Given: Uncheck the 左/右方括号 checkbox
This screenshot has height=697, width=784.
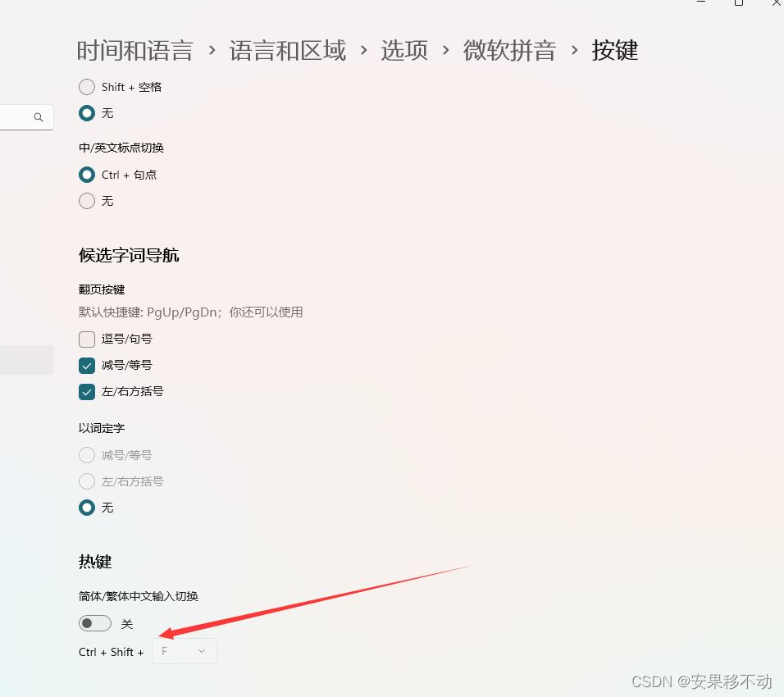Looking at the screenshot, I should pos(87,392).
